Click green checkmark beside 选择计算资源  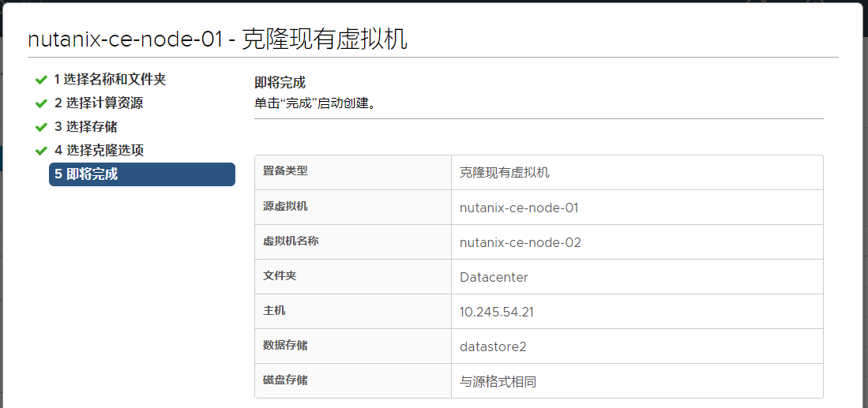pos(41,103)
